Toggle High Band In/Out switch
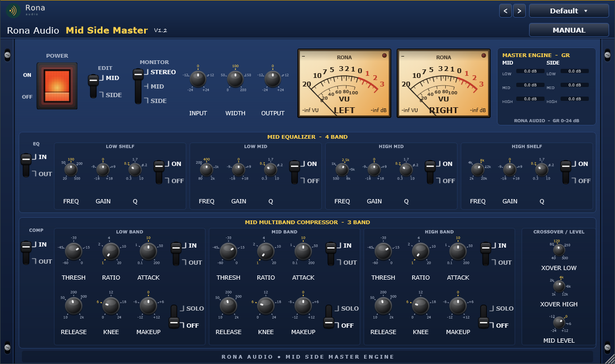Viewport: 615px width, 364px height. coord(486,254)
